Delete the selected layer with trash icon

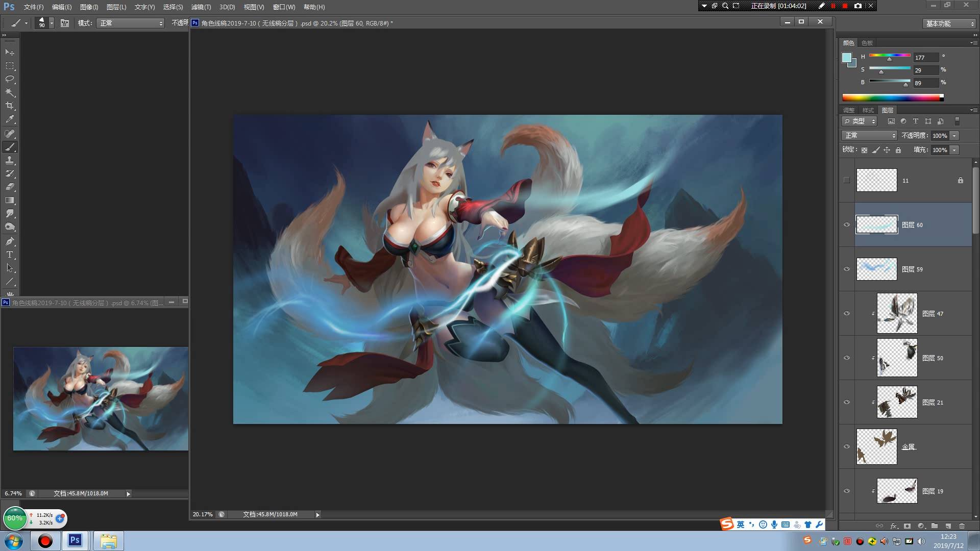point(962,525)
